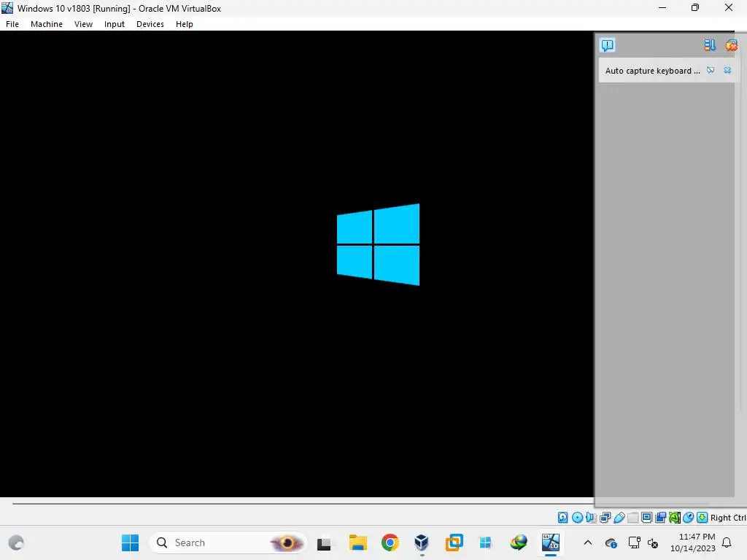The width and height of the screenshot is (747, 560).
Task: Click the hard disk activity status icon
Action: pyautogui.click(x=562, y=518)
